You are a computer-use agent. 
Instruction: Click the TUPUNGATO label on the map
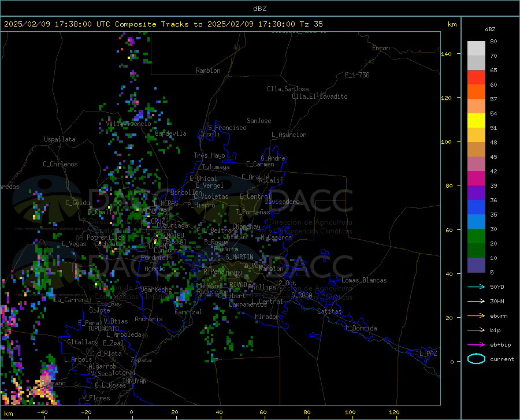103,329
